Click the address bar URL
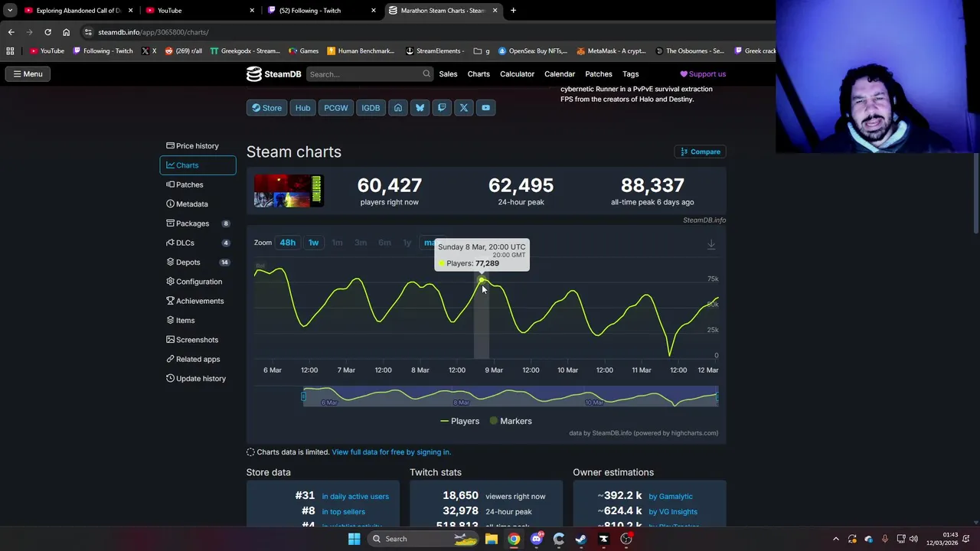Image resolution: width=980 pixels, height=551 pixels. click(153, 32)
